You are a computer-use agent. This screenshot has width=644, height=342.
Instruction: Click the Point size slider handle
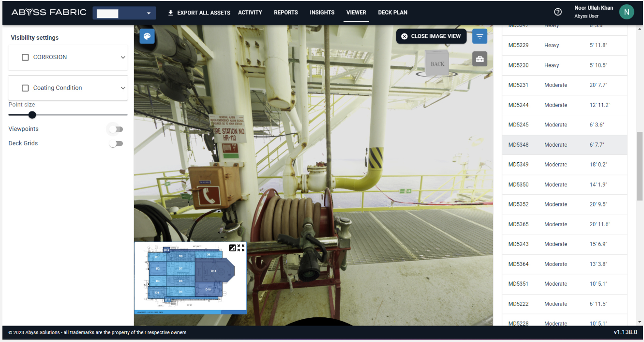click(x=32, y=115)
